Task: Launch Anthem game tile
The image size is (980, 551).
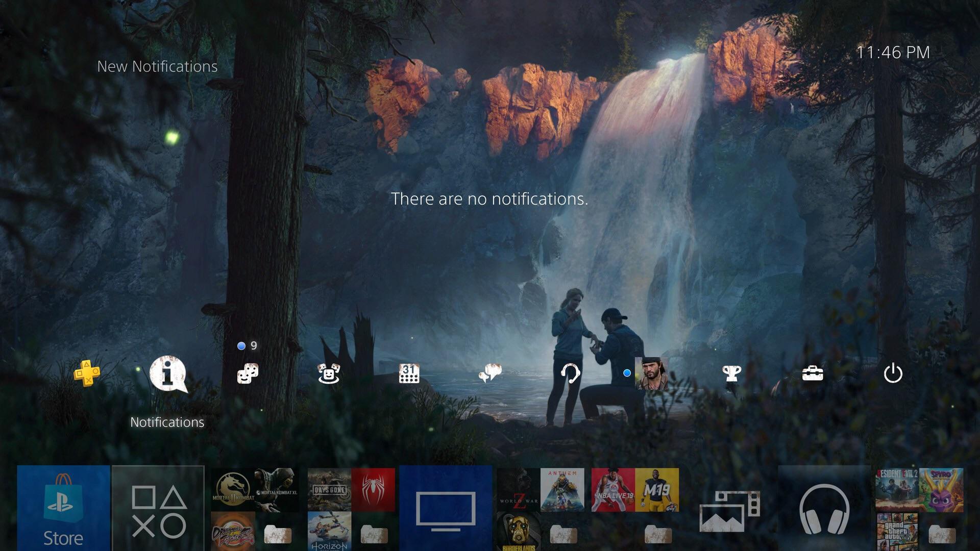Action: click(x=562, y=490)
